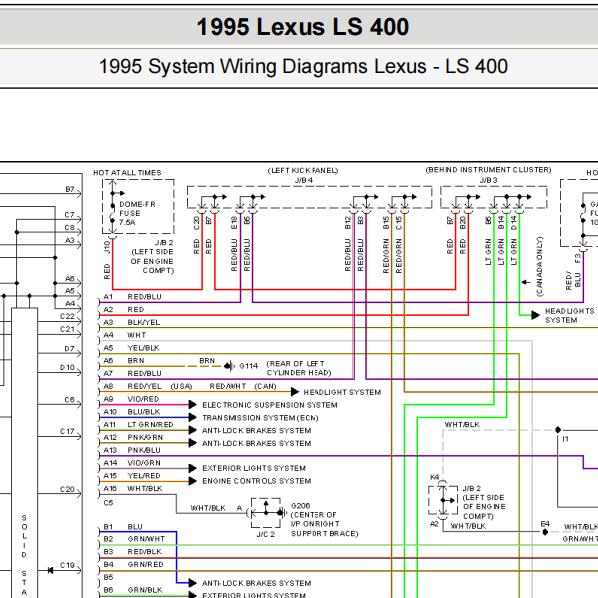
Task: Select pin label "A12 PNK/GRN"
Action: click(x=133, y=437)
